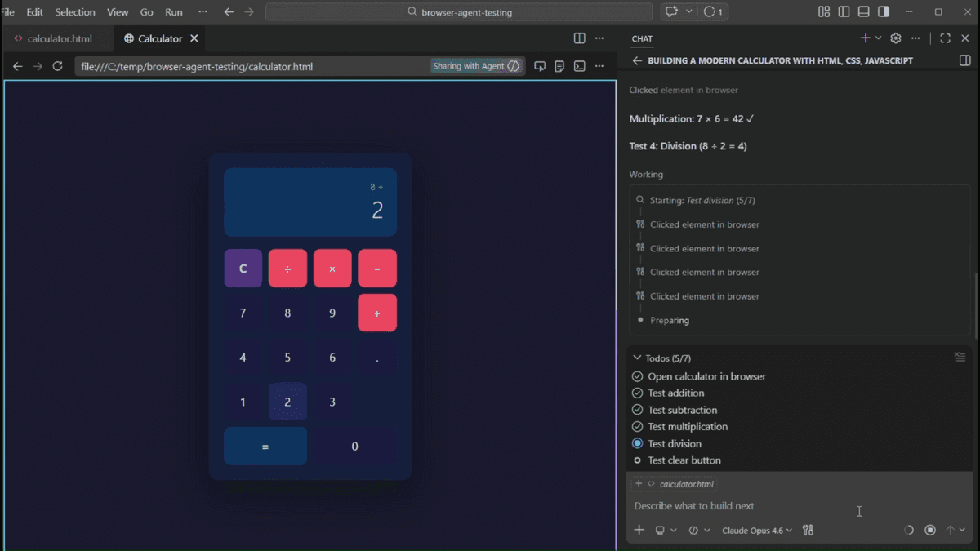
Task: Open the browser toolbar screen-pointer icon
Action: pyautogui.click(x=540, y=66)
